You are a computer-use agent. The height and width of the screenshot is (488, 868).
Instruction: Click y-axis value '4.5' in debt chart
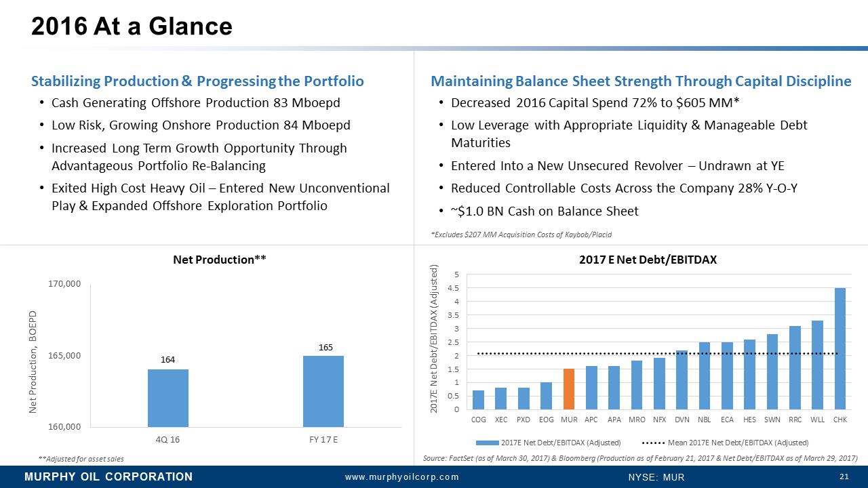click(454, 288)
